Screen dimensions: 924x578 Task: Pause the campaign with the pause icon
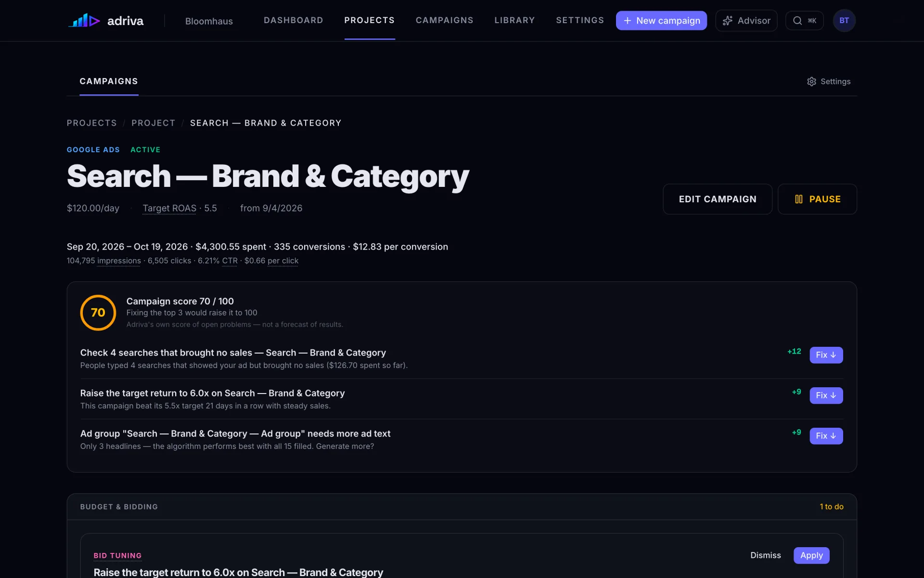coord(799,199)
